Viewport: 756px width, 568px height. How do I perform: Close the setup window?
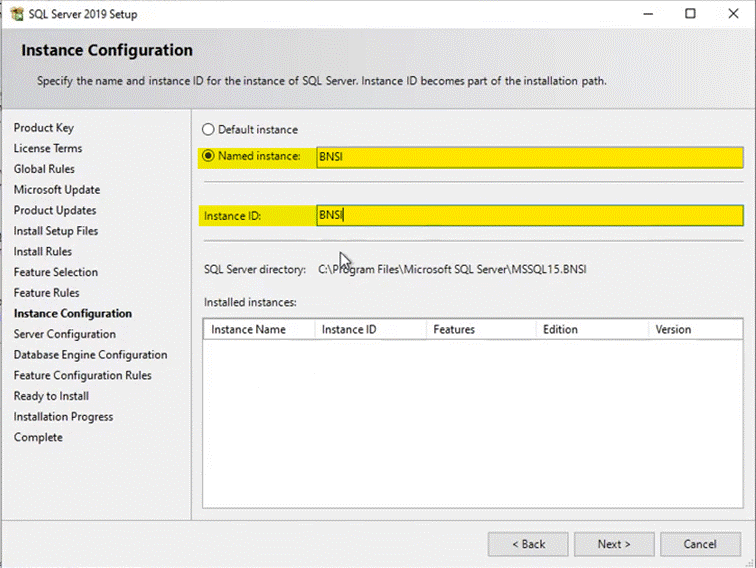click(733, 14)
